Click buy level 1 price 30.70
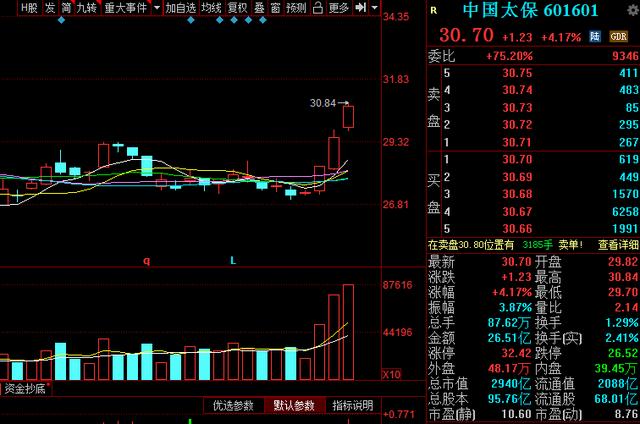The height and width of the screenshot is (424, 640). tap(517, 159)
